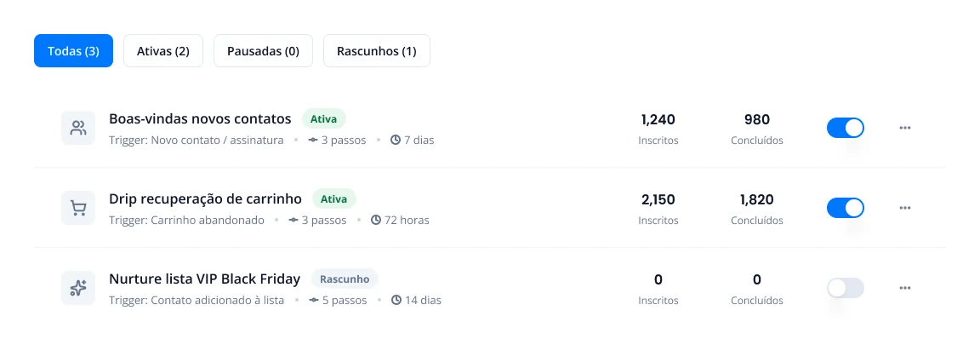Click the shopping cart icon for Drip recuperação

[x=78, y=208]
